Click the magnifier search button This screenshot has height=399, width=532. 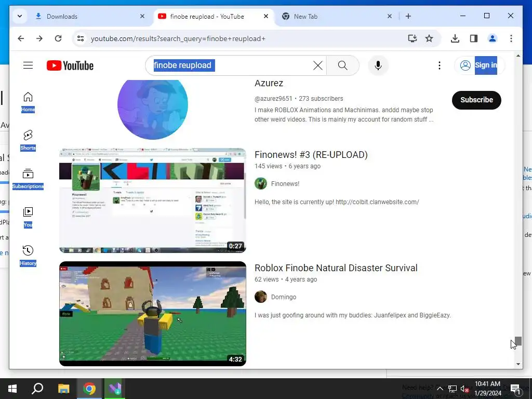click(x=343, y=65)
